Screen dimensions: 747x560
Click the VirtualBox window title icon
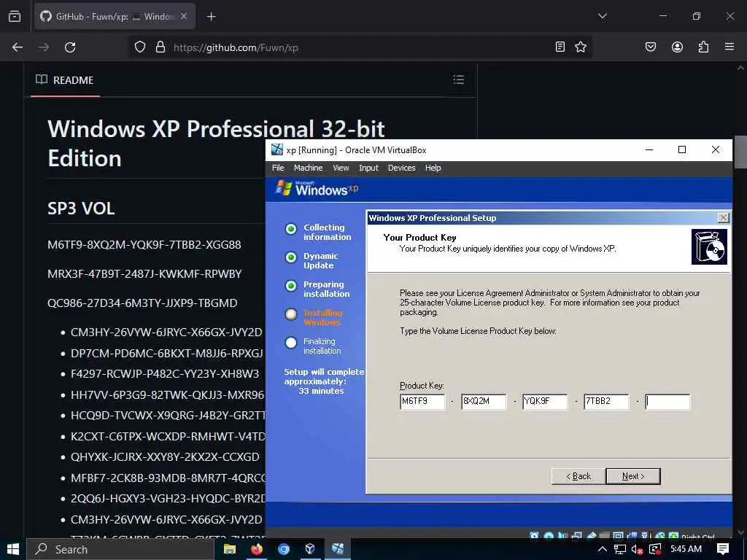(276, 149)
